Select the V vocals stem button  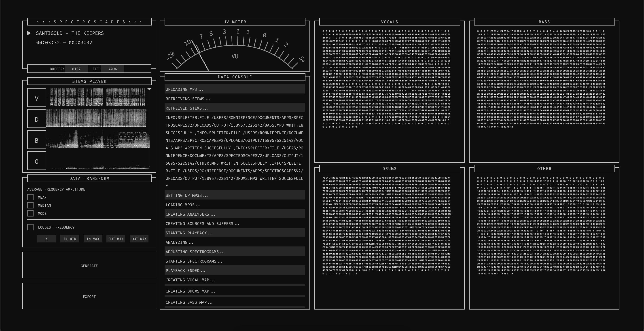click(x=36, y=98)
